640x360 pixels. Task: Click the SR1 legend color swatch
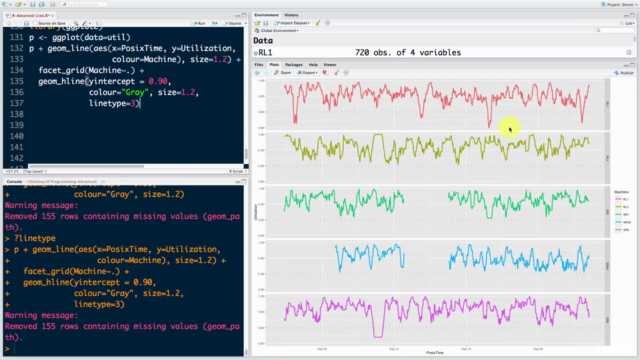pos(618,214)
